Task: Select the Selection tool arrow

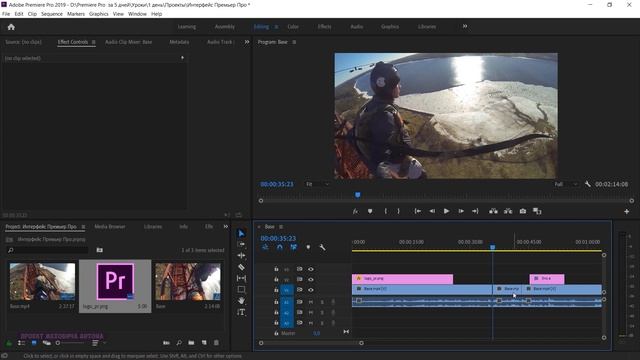Action: pos(241,233)
